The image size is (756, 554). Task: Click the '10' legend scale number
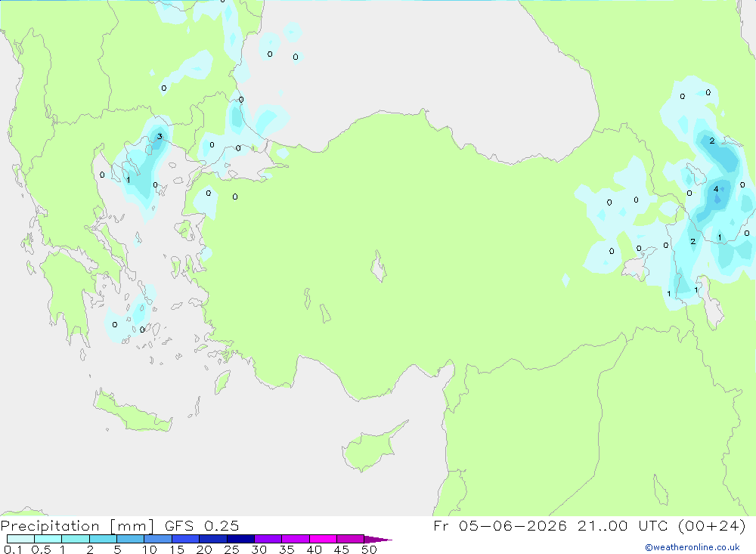150,549
